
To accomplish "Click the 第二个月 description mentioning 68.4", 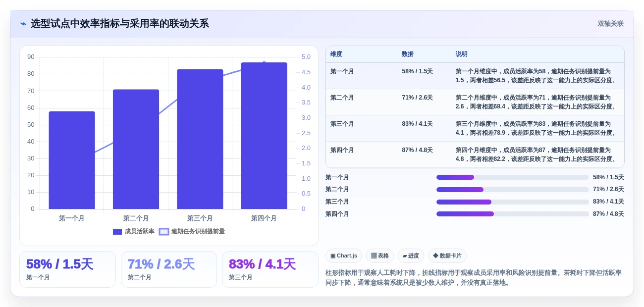I will click(537, 102).
